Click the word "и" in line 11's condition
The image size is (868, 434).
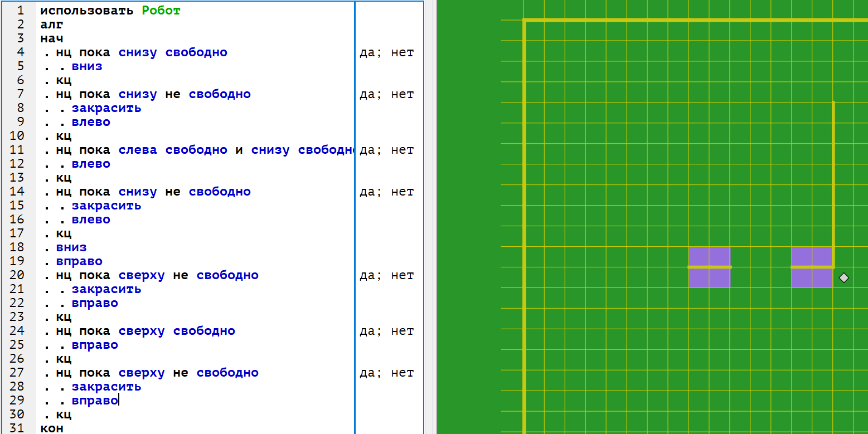(239, 150)
